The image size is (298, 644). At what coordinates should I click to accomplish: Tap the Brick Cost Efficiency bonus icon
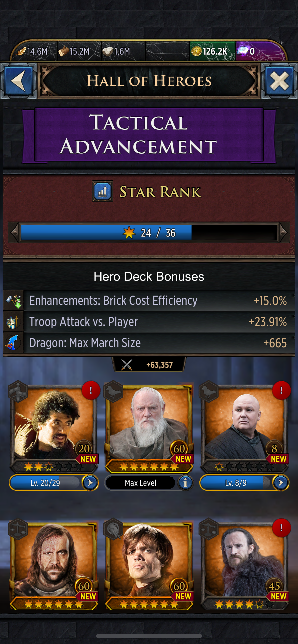point(13,301)
